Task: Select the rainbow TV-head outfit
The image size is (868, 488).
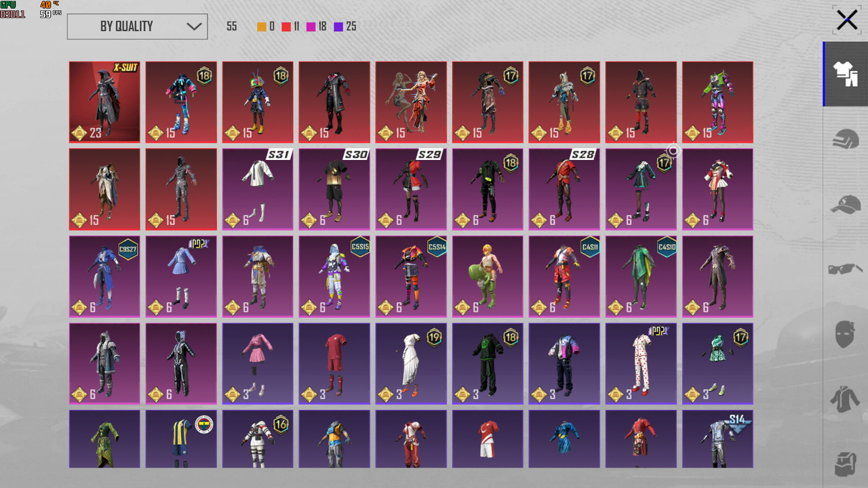Action: coord(258,102)
